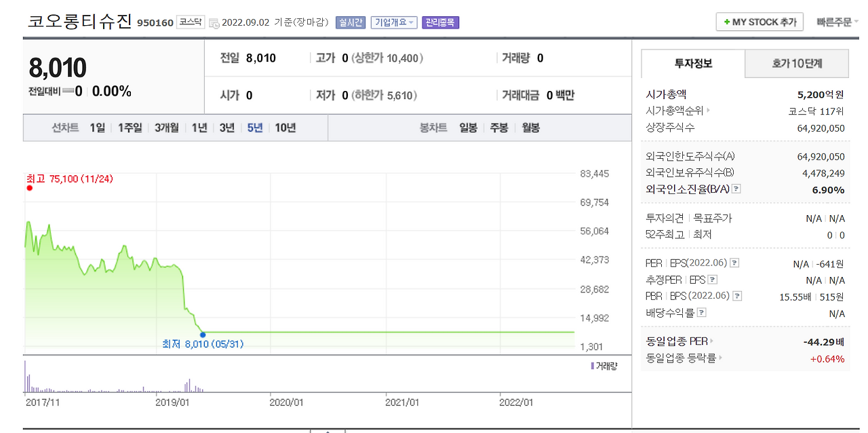Select 1주일 line chart period

click(130, 128)
